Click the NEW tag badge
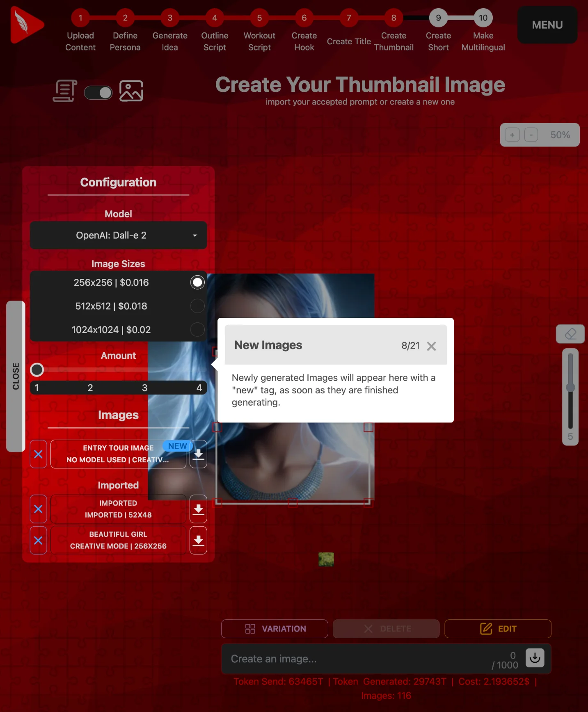The height and width of the screenshot is (712, 588). pos(177,446)
